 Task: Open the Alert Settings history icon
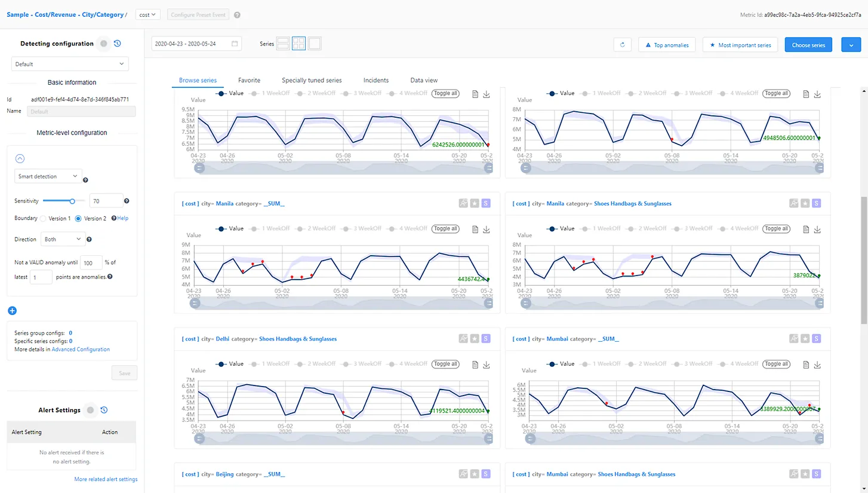tap(104, 410)
